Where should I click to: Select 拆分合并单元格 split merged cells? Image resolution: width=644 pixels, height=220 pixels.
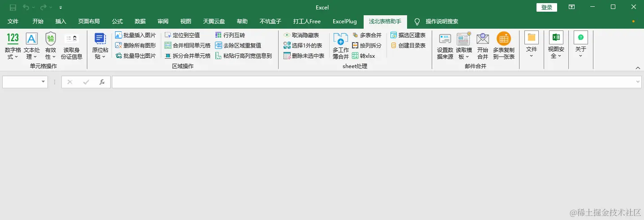(x=187, y=56)
